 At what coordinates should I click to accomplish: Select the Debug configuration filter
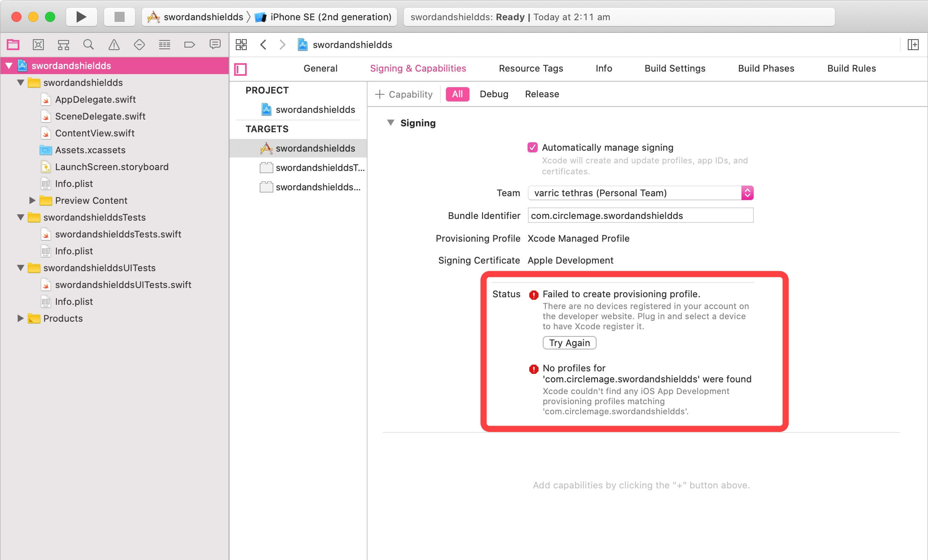point(494,94)
